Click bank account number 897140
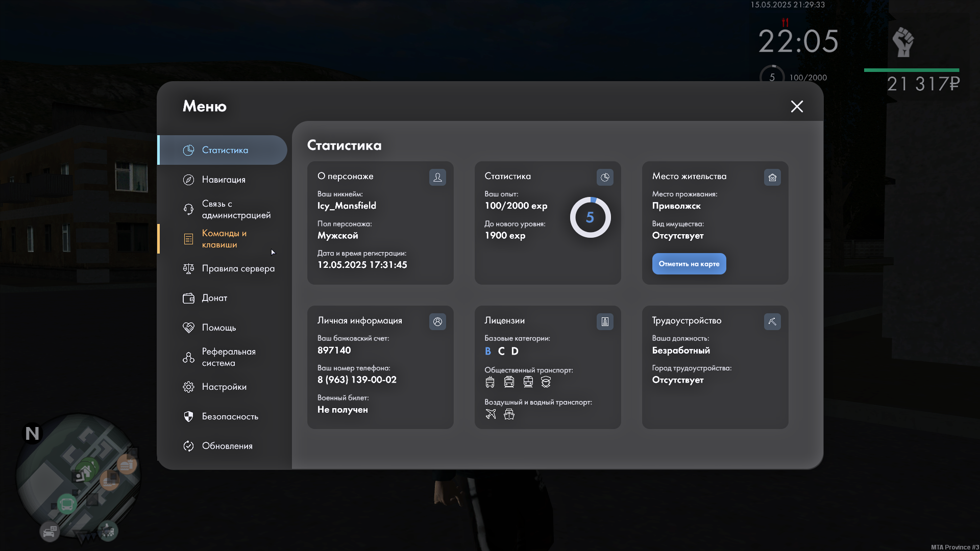 pyautogui.click(x=334, y=350)
